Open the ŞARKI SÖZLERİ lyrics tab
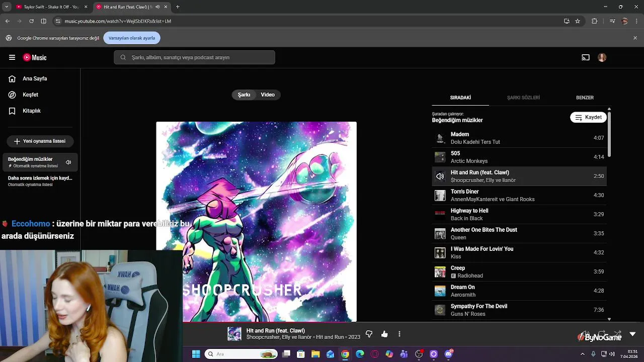644x362 pixels. point(523,98)
